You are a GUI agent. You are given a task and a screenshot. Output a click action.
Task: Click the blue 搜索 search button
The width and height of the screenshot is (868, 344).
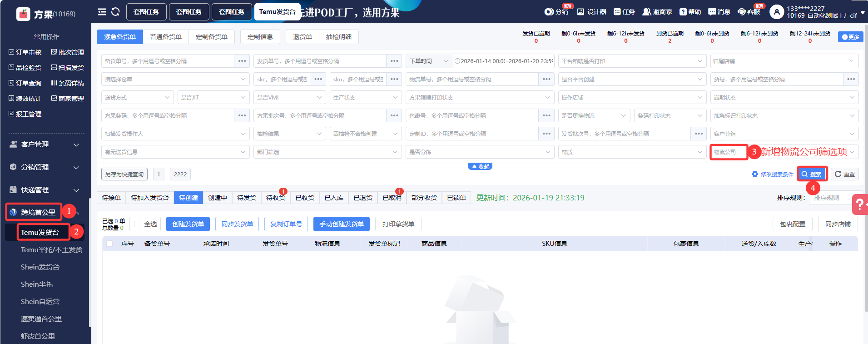811,174
